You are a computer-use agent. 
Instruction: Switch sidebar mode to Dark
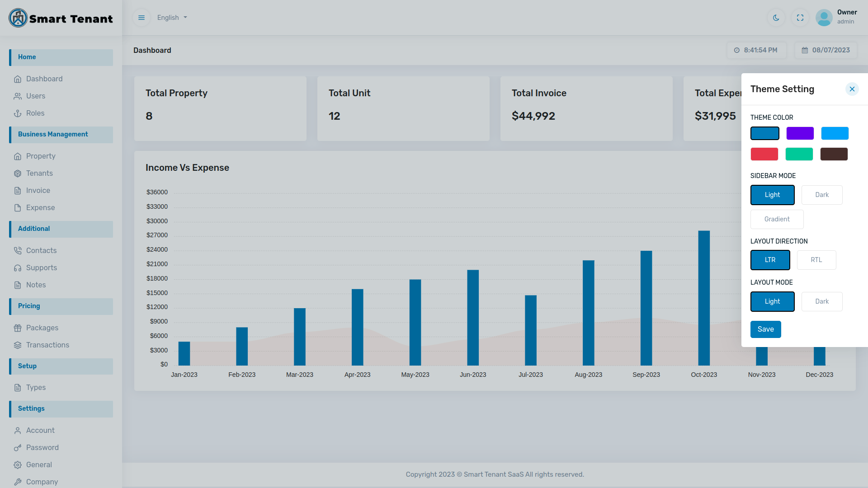822,195
